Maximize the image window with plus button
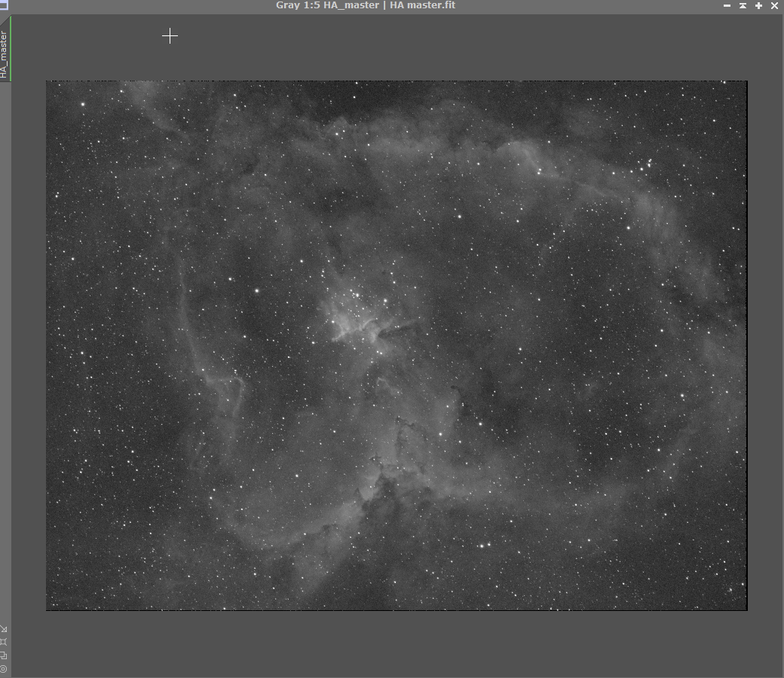This screenshot has height=678, width=784. point(759,5)
